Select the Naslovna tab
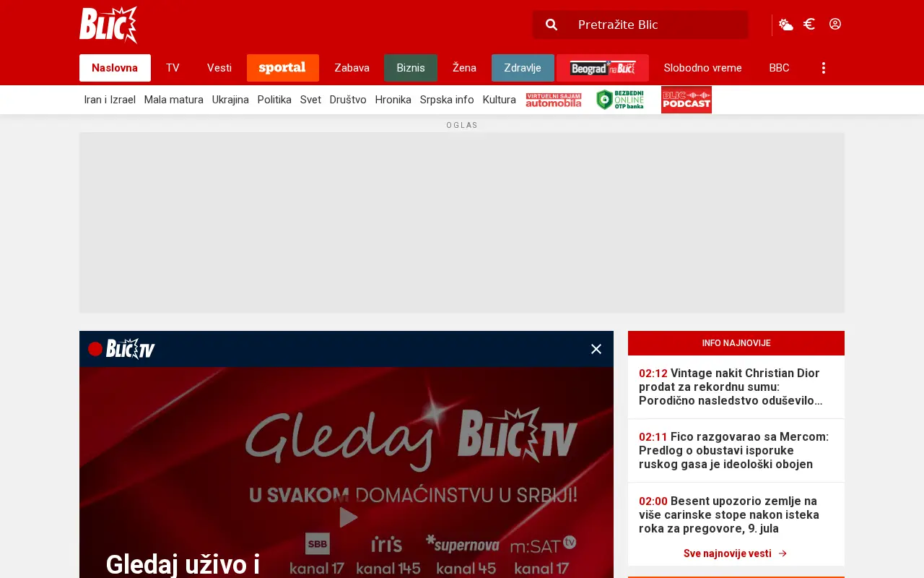Screen dimensions: 924x578 115,68
